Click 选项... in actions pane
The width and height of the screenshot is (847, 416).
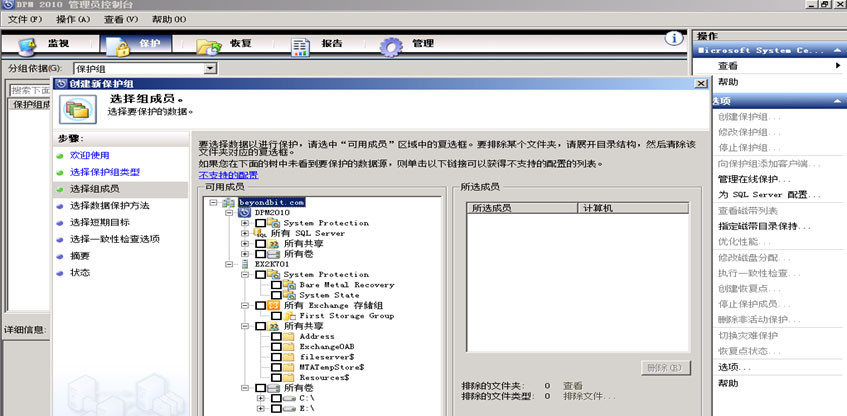click(x=734, y=367)
